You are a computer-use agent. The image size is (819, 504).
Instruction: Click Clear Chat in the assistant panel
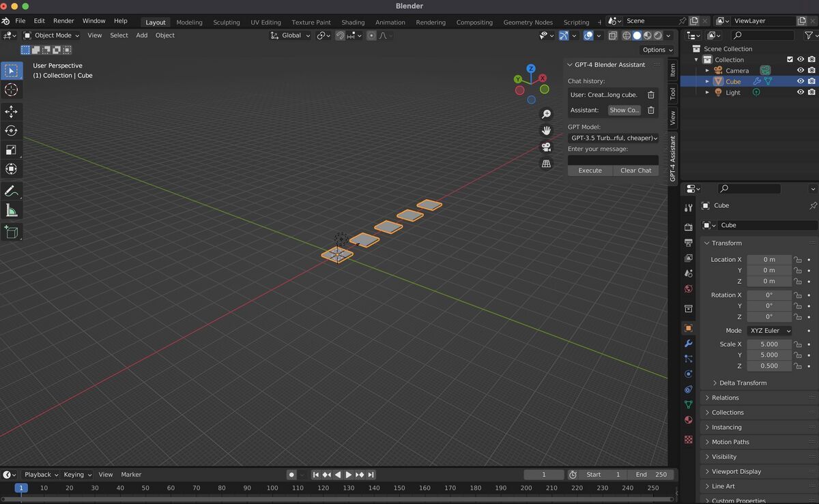click(635, 170)
